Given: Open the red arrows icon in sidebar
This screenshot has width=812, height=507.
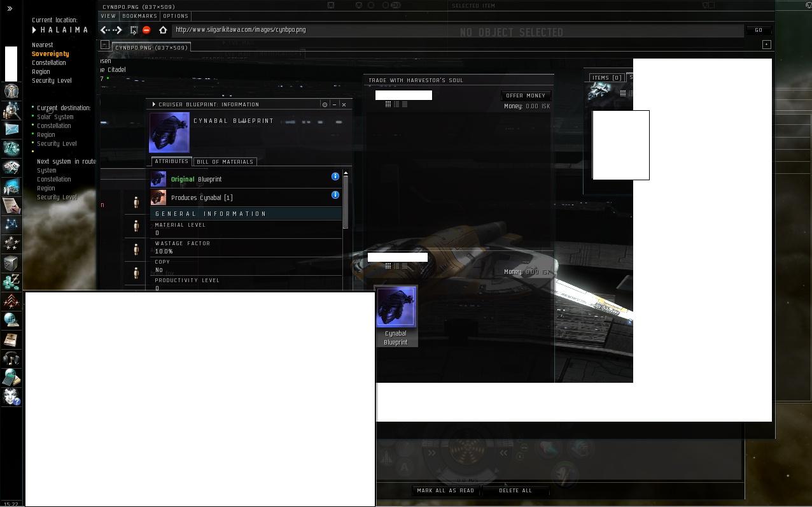Looking at the screenshot, I should 11,301.
